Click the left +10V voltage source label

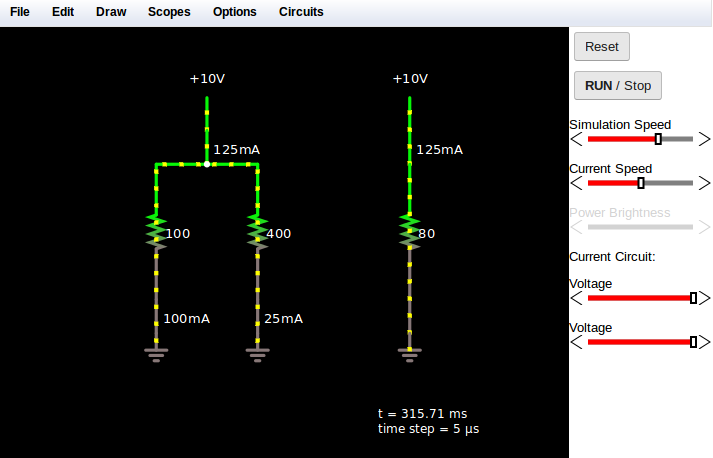coord(207,79)
